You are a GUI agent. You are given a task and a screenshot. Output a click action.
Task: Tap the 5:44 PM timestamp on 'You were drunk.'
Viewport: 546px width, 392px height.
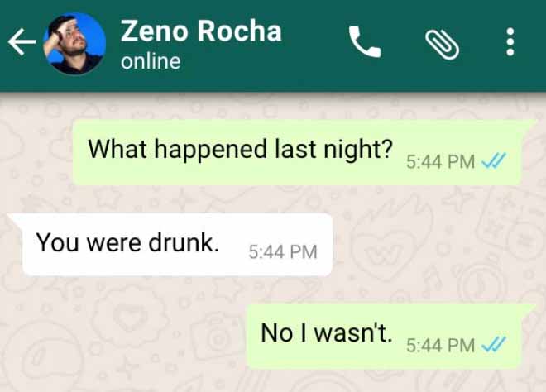coord(283,251)
